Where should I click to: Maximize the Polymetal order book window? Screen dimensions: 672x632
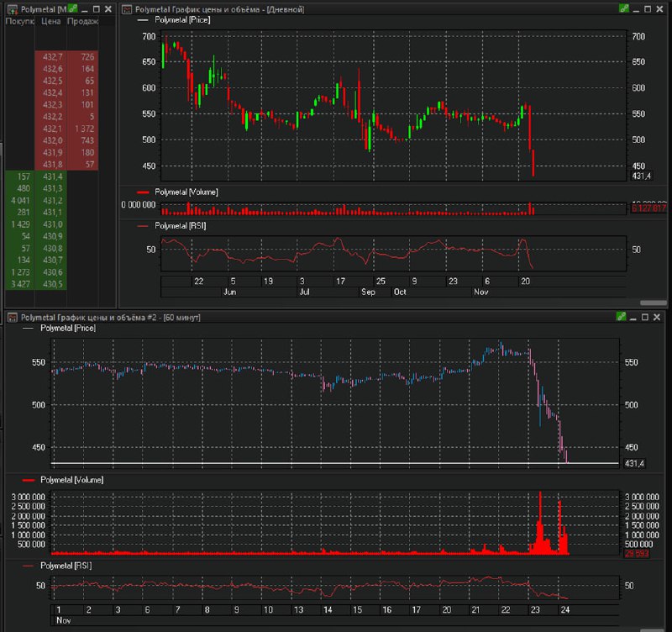[x=97, y=9]
